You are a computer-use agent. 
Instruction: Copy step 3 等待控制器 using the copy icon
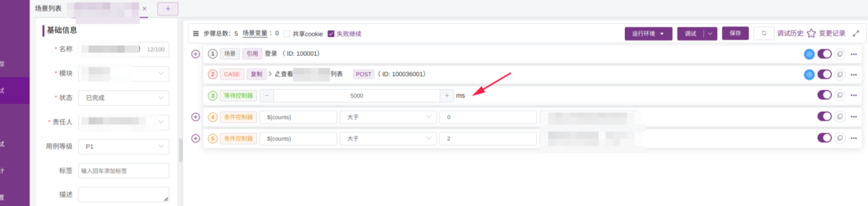pyautogui.click(x=840, y=95)
